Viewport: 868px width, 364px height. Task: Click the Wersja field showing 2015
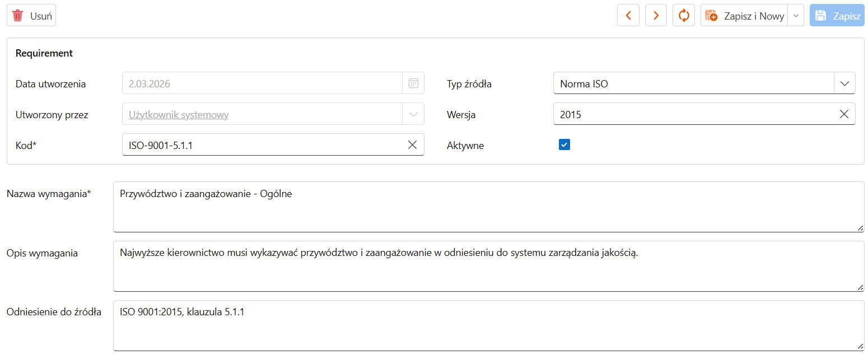tap(694, 114)
